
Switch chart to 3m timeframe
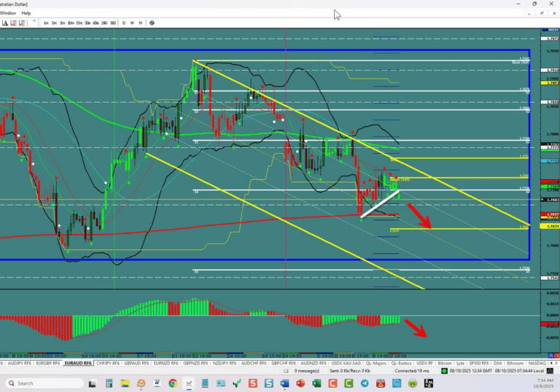coord(54,23)
